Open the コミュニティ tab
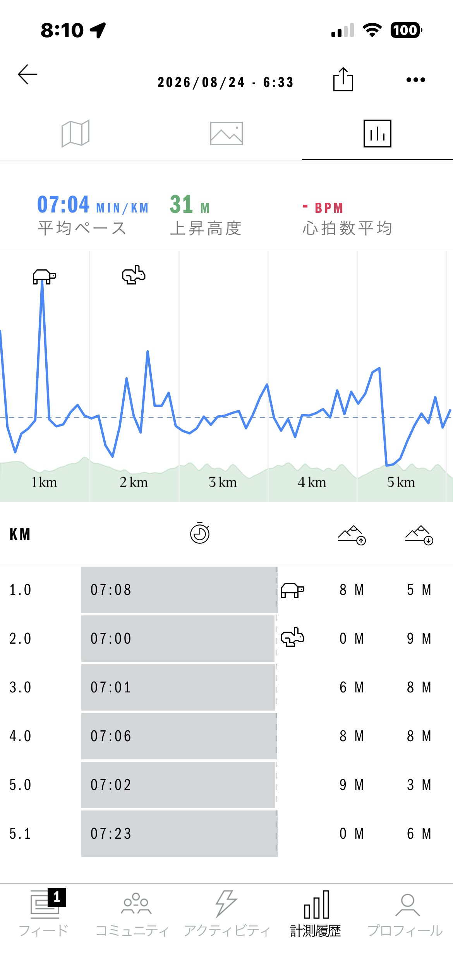Image resolution: width=453 pixels, height=980 pixels. point(132,913)
